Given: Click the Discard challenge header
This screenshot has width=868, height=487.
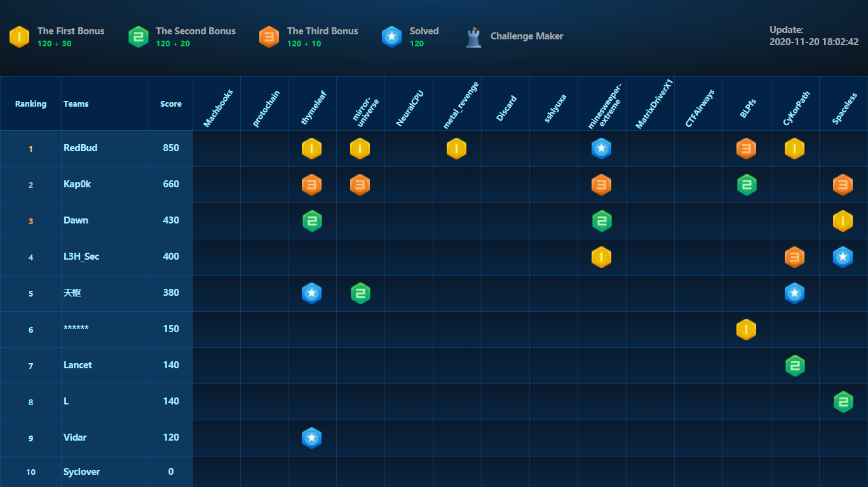Looking at the screenshot, I should point(506,109).
